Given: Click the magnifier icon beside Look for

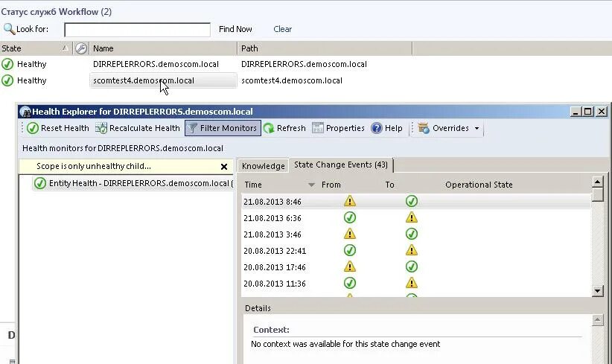Looking at the screenshot, I should (x=9, y=29).
